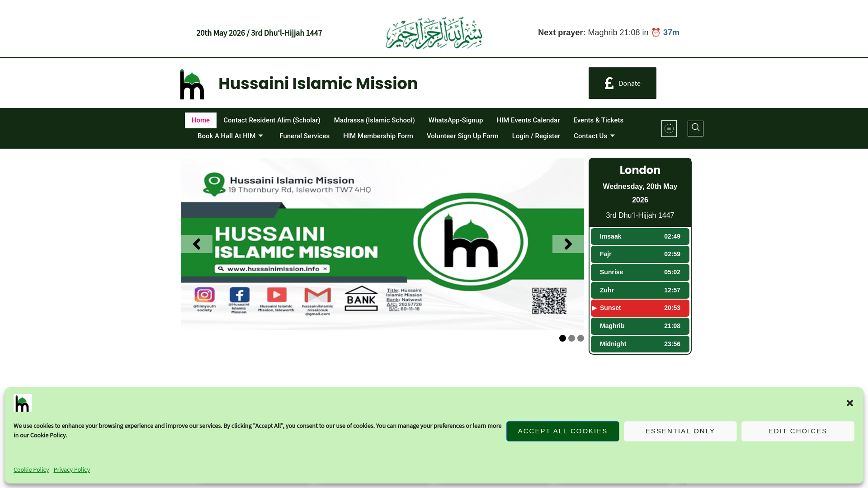Open Login / Register page
Viewport: 868px width, 488px height.
pos(536,136)
